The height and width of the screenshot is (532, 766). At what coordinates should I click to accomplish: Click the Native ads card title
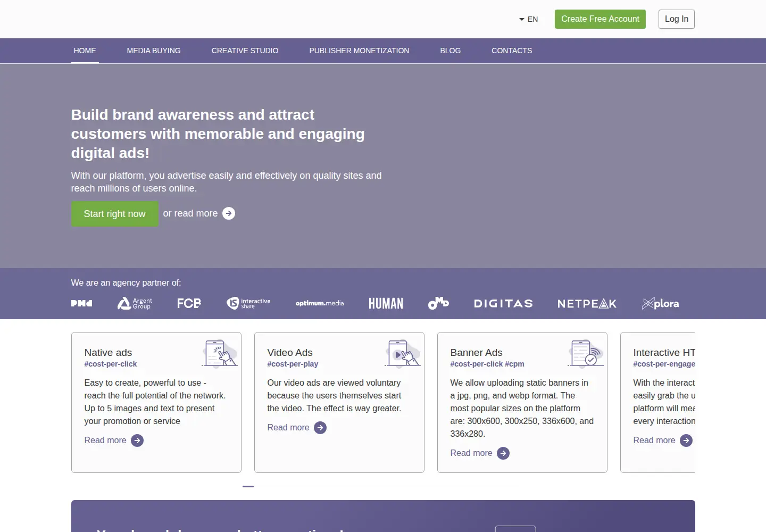pos(108,353)
